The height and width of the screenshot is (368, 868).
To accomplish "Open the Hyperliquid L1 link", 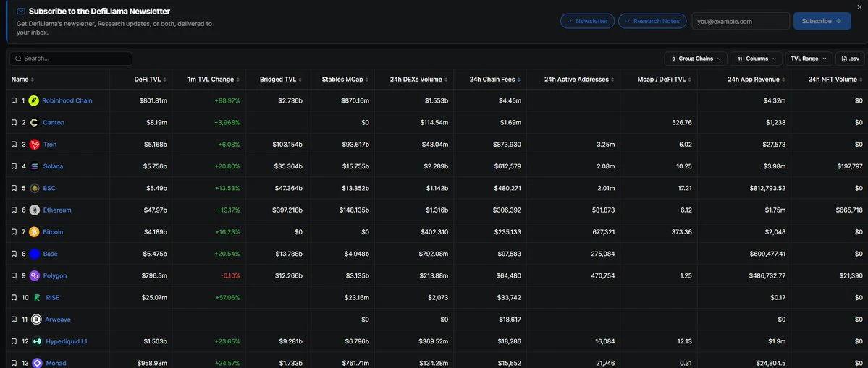I will click(67, 341).
